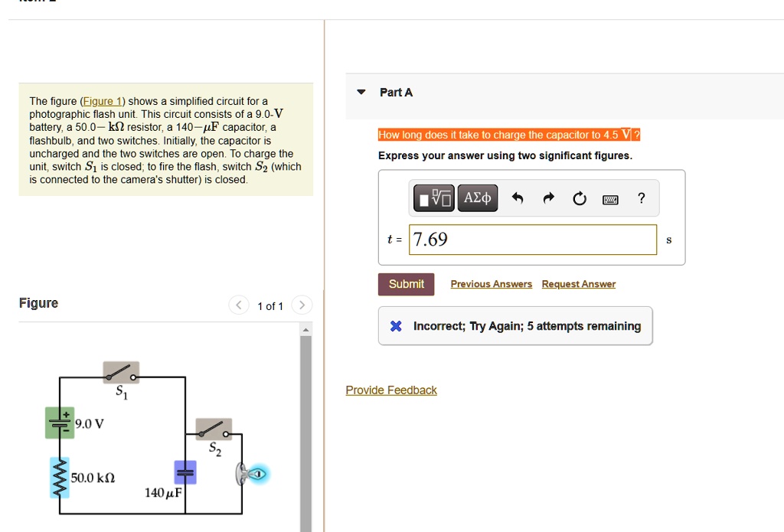
Task: Open Previous Answers link
Action: (491, 283)
